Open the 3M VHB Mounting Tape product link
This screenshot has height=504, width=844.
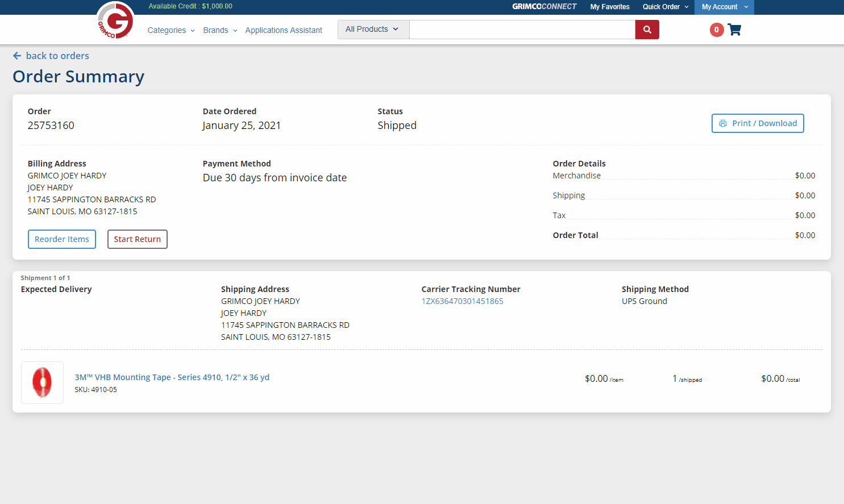(x=172, y=377)
